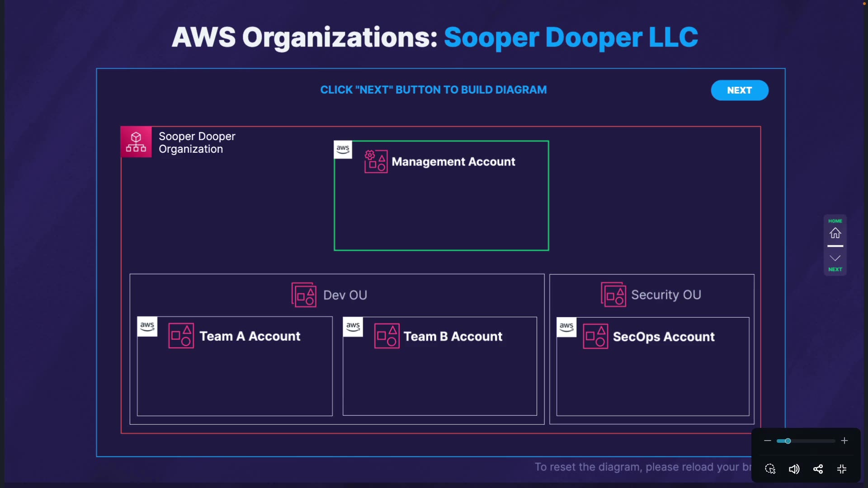Click the SecOps Account icon
This screenshot has width=868, height=488.
(x=595, y=337)
